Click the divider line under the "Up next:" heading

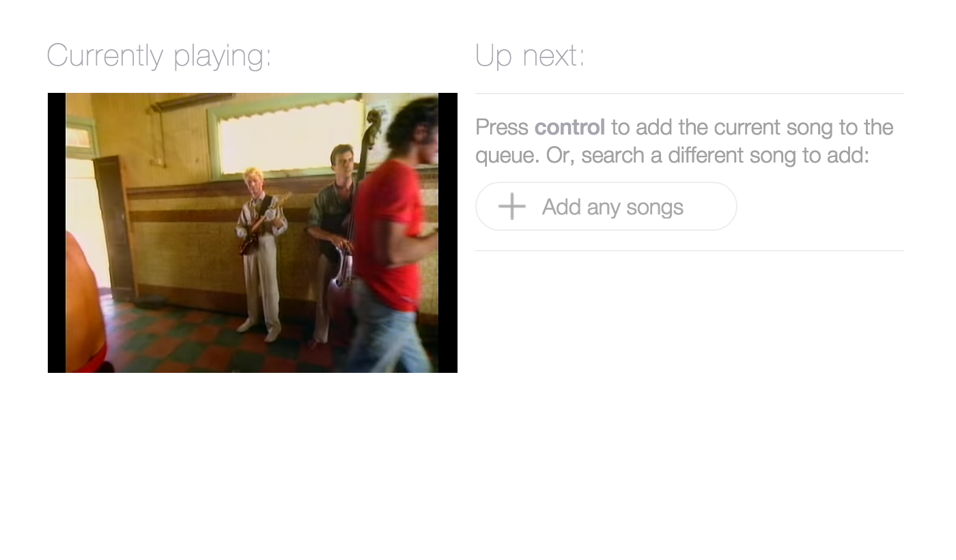tap(690, 94)
